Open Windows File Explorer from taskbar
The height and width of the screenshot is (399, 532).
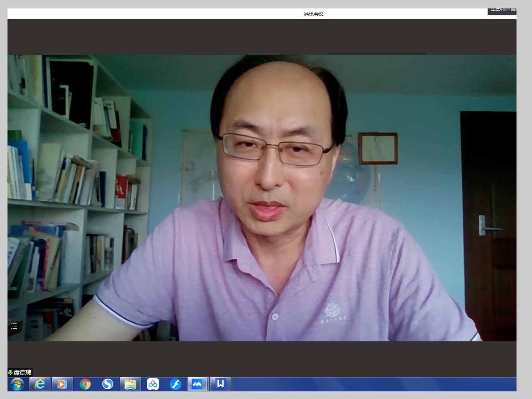[x=130, y=384]
